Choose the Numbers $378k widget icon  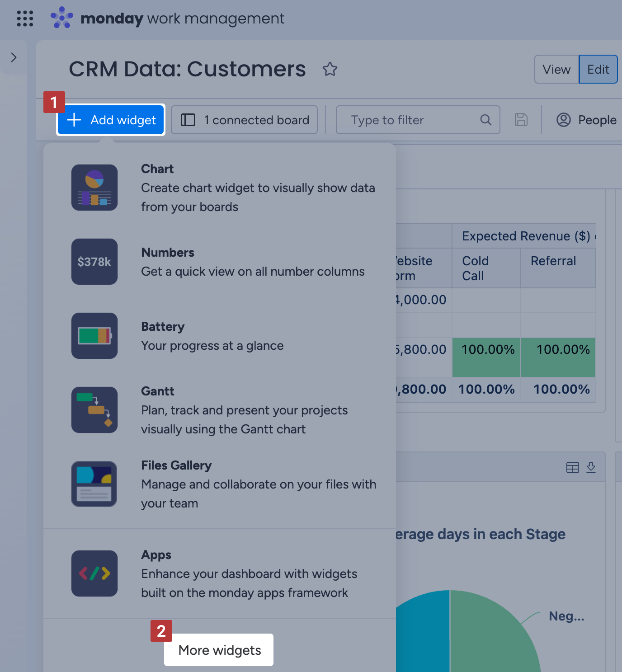pyautogui.click(x=94, y=262)
